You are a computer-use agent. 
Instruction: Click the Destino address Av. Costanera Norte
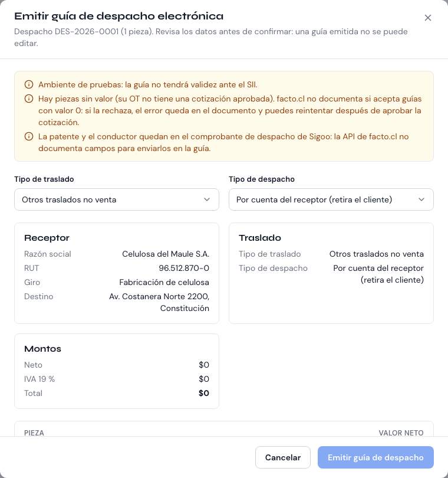tap(159, 302)
